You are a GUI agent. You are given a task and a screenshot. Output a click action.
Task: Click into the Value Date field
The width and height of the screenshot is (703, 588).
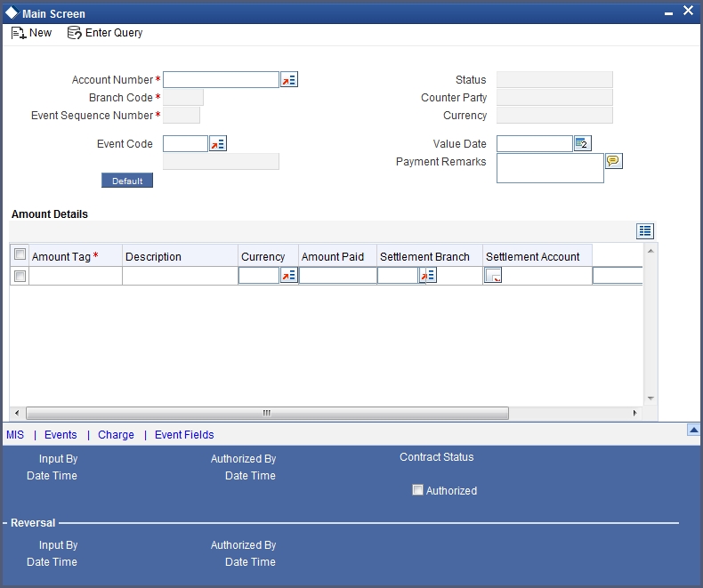click(x=535, y=144)
